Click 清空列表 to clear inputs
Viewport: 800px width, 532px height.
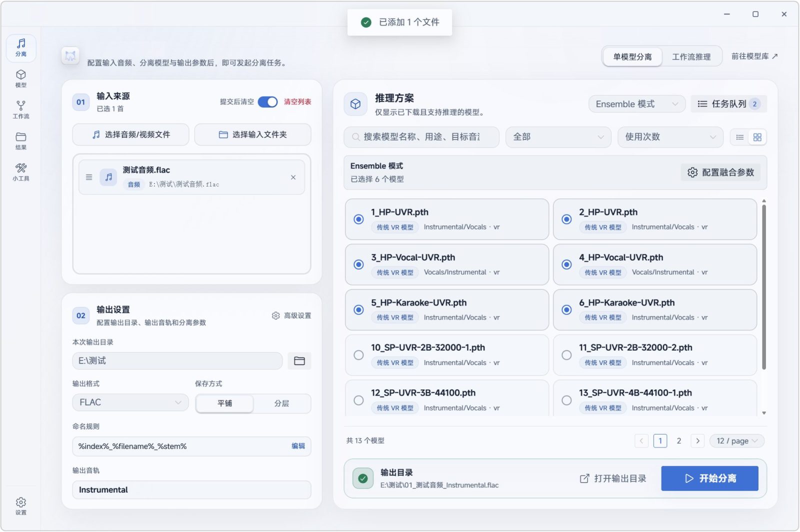pos(297,102)
